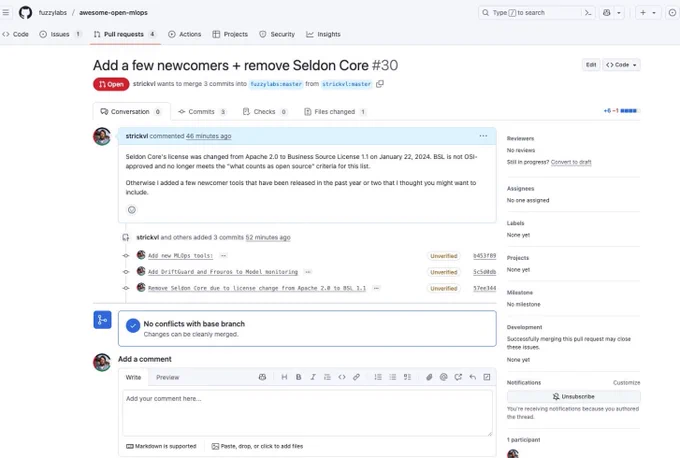
Task: Click the +6 −1 diffstat indicator
Action: [x=621, y=111]
